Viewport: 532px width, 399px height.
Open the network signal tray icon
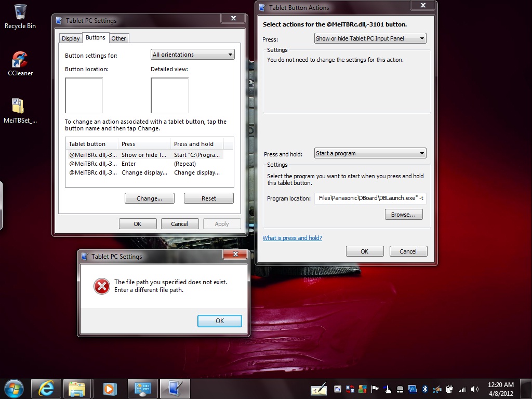click(462, 389)
